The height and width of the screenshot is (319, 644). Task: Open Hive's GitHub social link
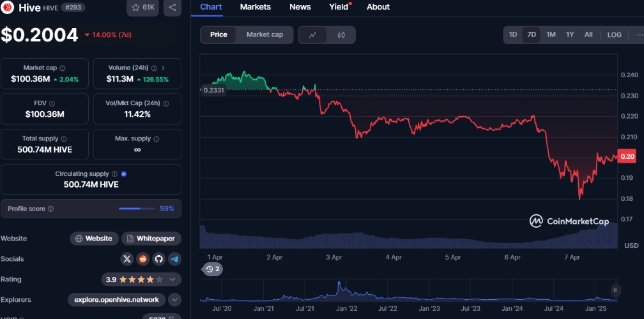159,259
